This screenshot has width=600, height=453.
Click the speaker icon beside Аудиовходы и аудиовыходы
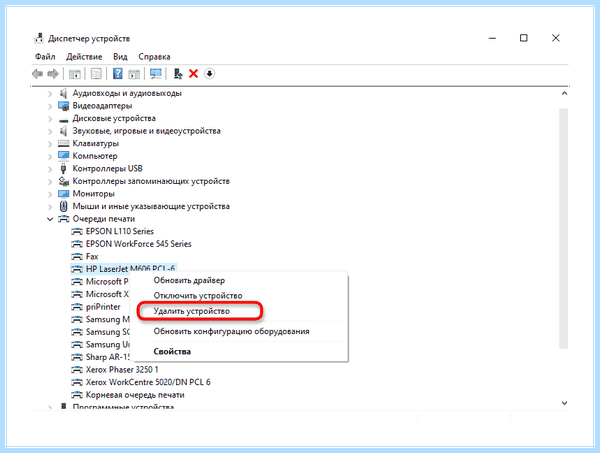[63, 93]
